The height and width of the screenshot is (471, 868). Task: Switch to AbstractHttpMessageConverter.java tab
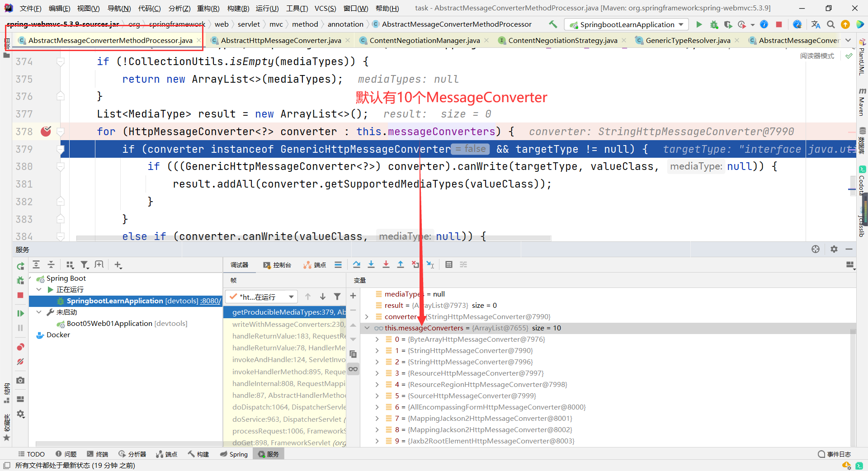coord(281,40)
